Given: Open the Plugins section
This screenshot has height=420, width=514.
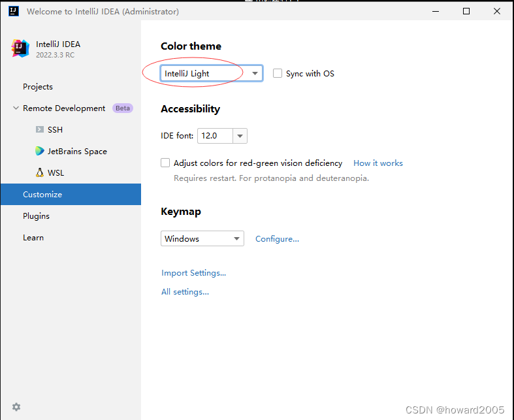Looking at the screenshot, I should 36,216.
